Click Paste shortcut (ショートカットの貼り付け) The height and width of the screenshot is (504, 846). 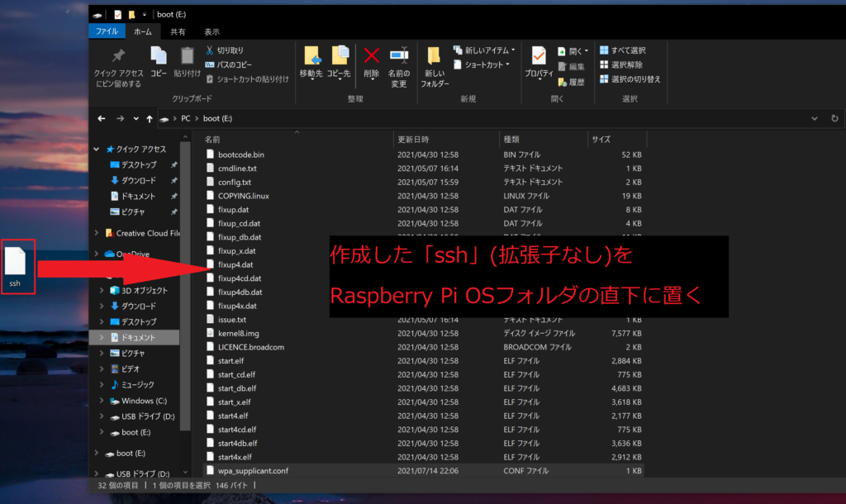tap(248, 79)
